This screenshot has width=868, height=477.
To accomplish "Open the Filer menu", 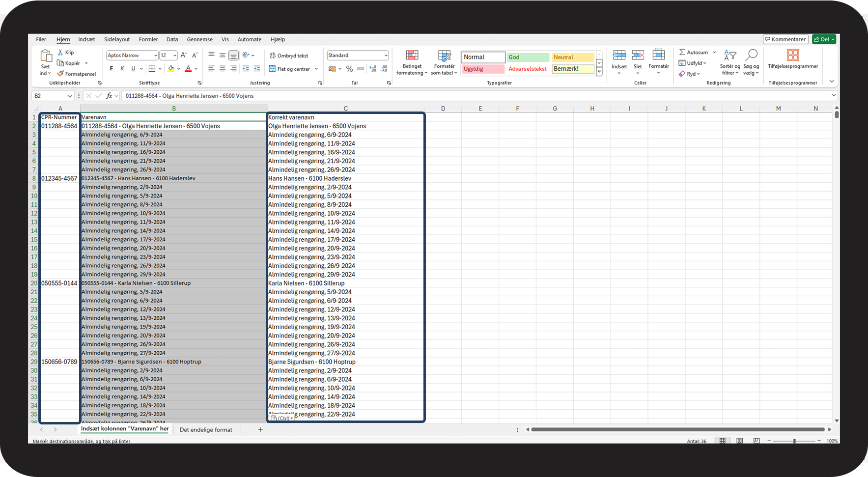I will [41, 39].
